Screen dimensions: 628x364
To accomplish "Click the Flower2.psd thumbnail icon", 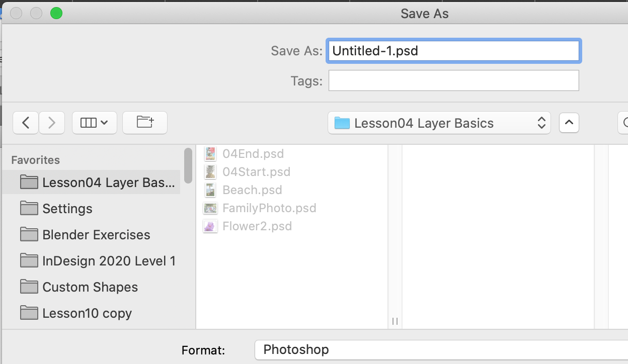I will [x=210, y=226].
